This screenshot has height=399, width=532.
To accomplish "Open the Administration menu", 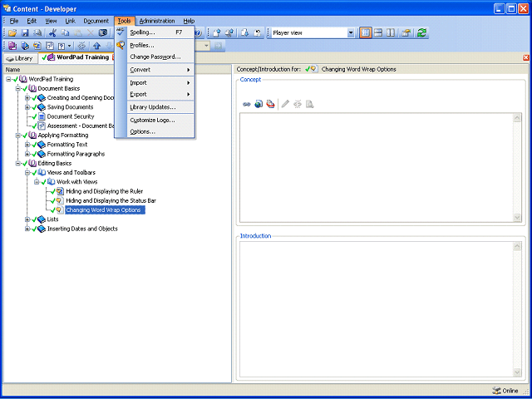I will pyautogui.click(x=157, y=21).
